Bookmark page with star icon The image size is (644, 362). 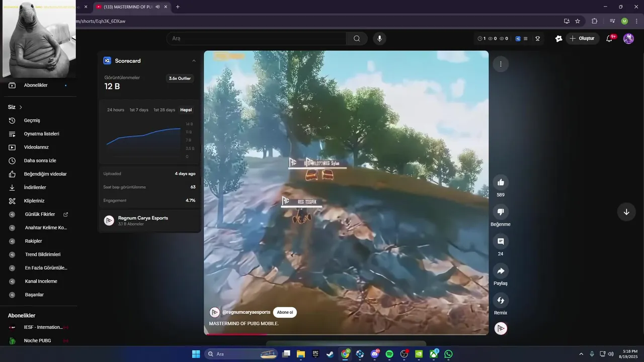[x=578, y=21]
